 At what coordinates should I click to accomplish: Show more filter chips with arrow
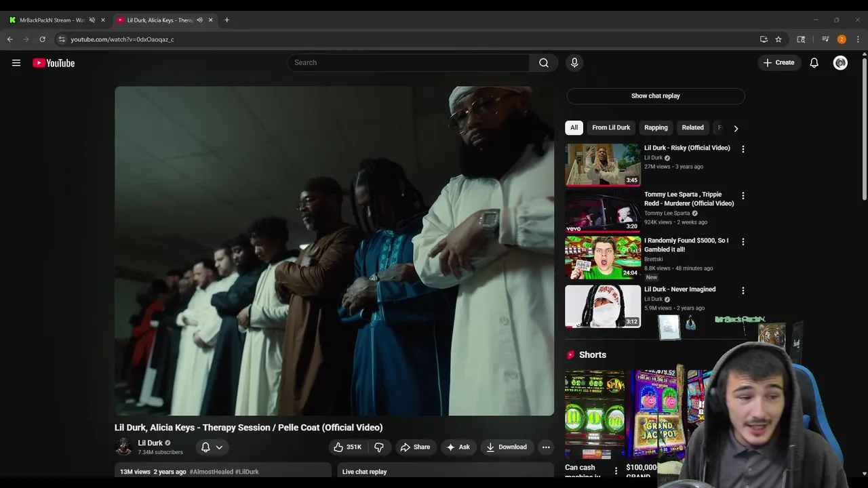pyautogui.click(x=736, y=128)
